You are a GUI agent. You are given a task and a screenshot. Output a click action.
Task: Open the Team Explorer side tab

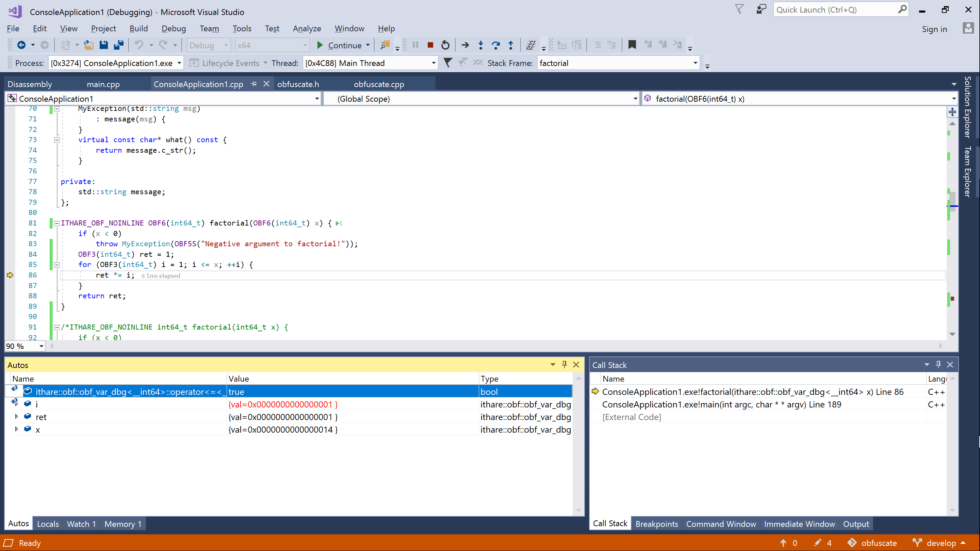[x=967, y=172]
